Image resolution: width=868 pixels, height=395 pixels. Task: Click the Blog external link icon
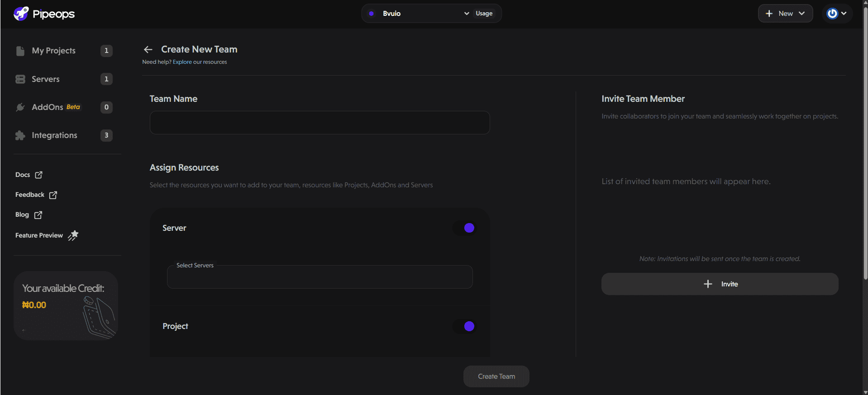pos(38,215)
